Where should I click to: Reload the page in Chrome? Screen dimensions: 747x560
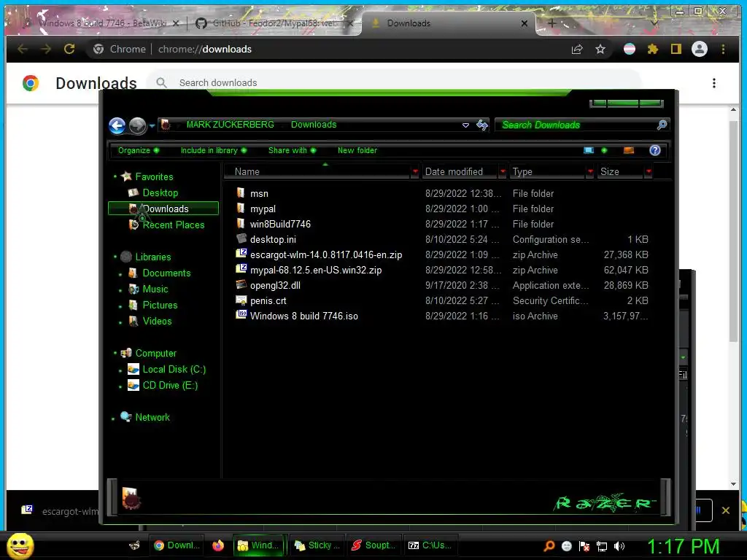(69, 49)
